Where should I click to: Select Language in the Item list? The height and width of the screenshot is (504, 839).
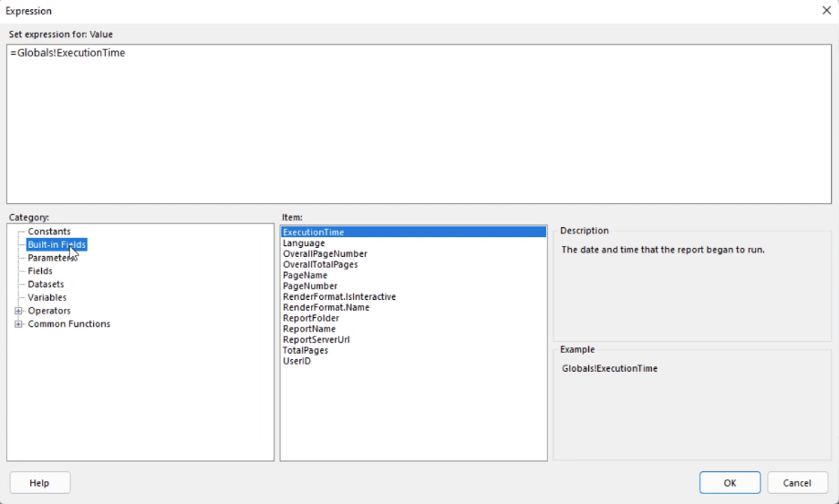tap(304, 243)
